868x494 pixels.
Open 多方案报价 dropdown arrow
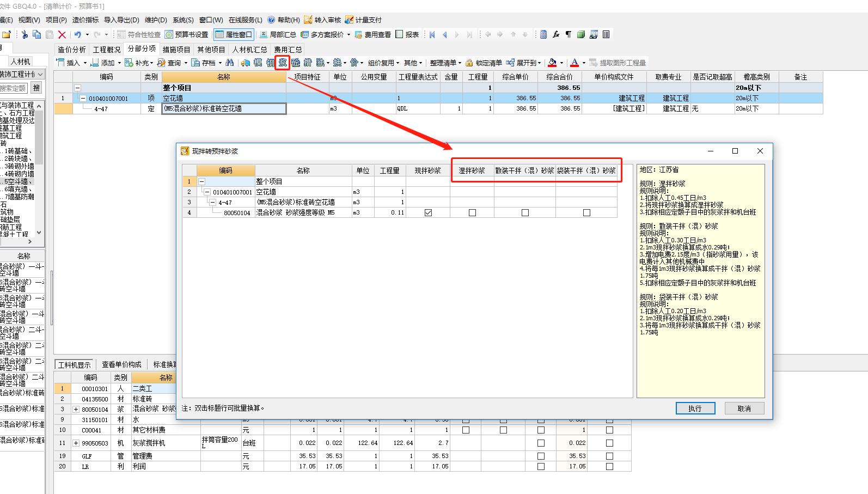point(349,34)
